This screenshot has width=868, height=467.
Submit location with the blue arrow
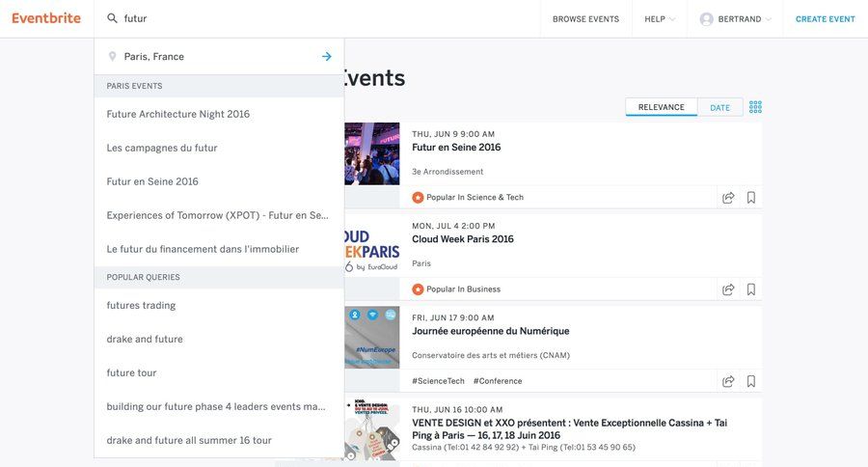327,57
